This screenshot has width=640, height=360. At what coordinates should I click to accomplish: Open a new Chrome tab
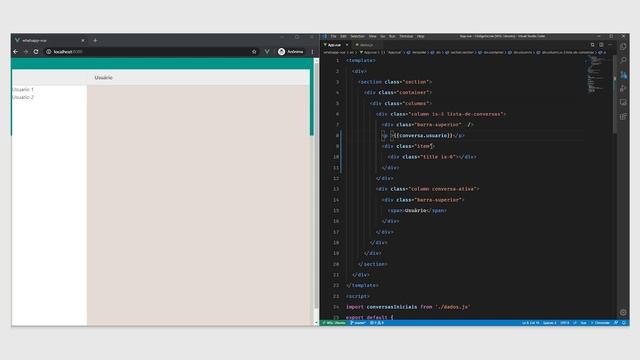coord(95,40)
